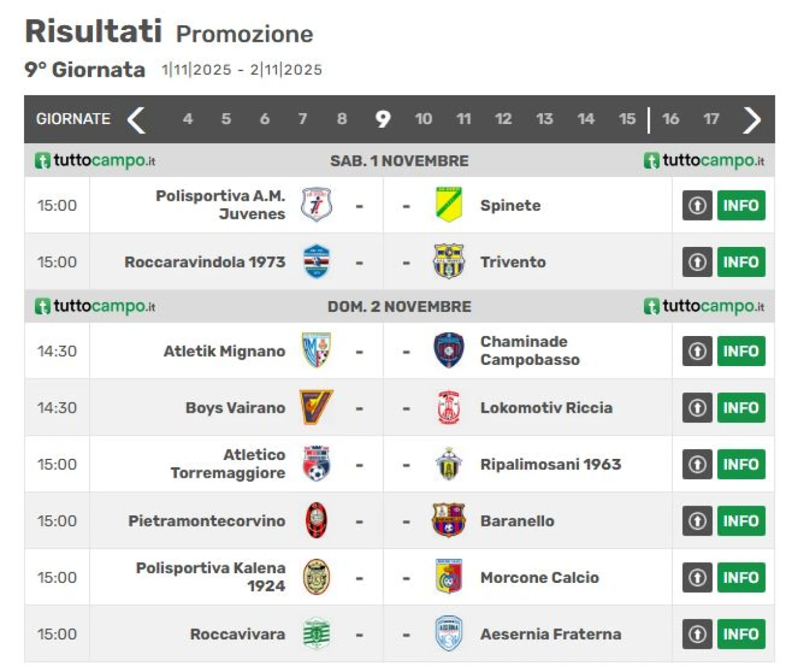Click the Chaminade Campobasso team crest
The height and width of the screenshot is (672, 786).
[448, 351]
